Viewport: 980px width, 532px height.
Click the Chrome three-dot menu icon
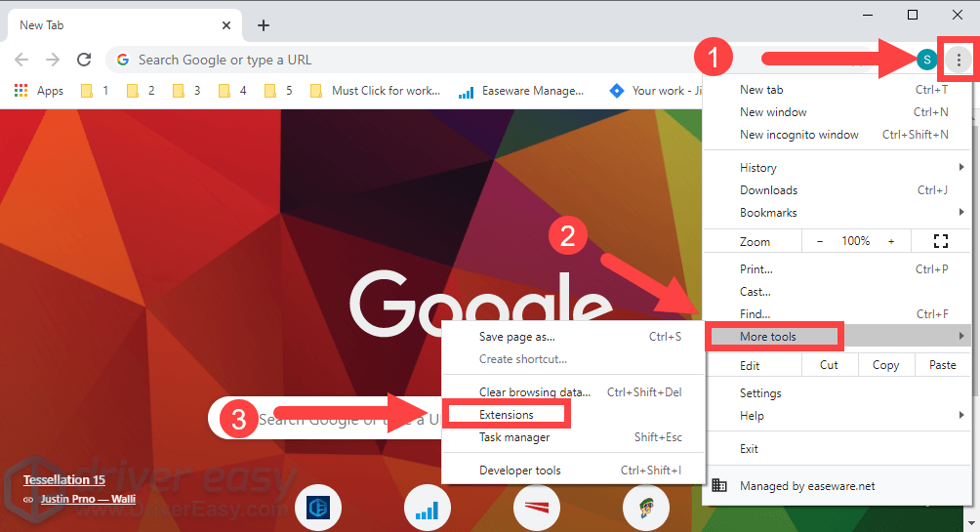point(959,61)
